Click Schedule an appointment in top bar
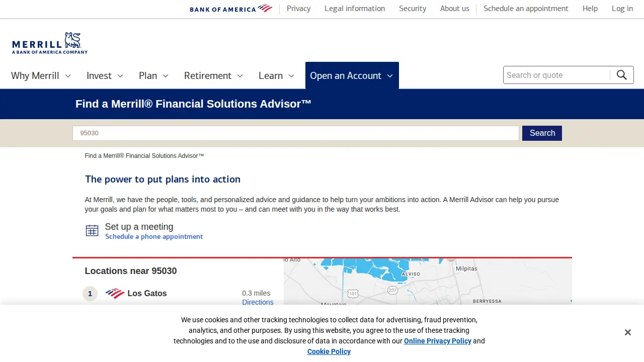Image resolution: width=644 pixels, height=362 pixels. point(526,9)
